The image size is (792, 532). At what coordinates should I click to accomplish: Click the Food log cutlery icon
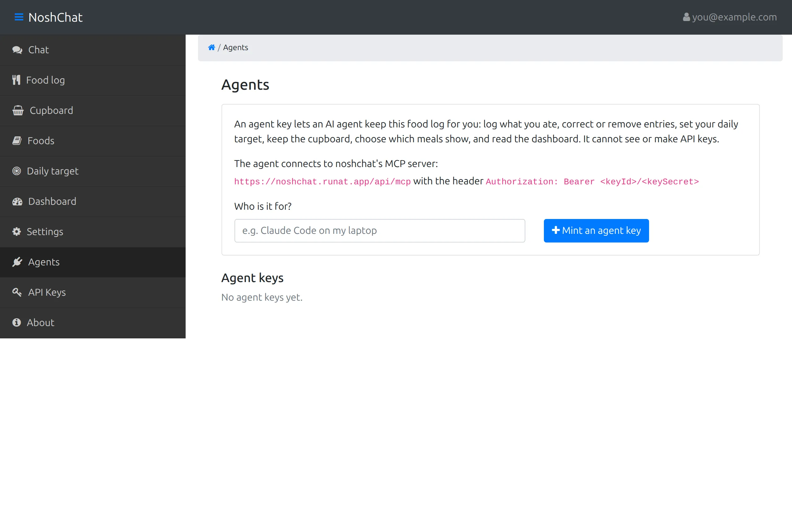[x=16, y=80]
